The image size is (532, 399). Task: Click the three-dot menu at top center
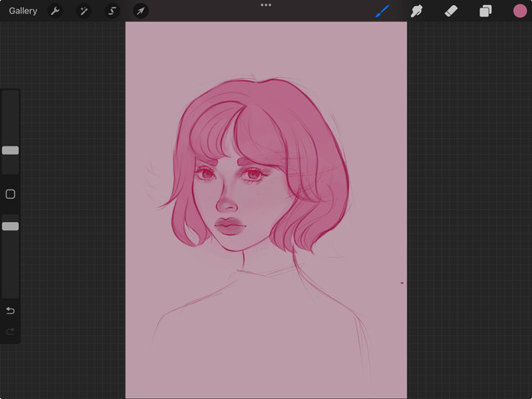pyautogui.click(x=266, y=5)
